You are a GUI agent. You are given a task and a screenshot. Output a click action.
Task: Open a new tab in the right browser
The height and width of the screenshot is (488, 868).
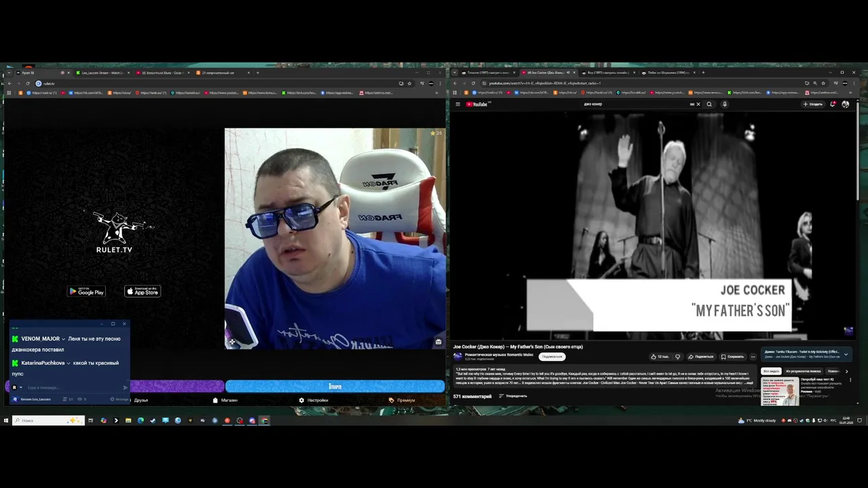click(x=703, y=73)
